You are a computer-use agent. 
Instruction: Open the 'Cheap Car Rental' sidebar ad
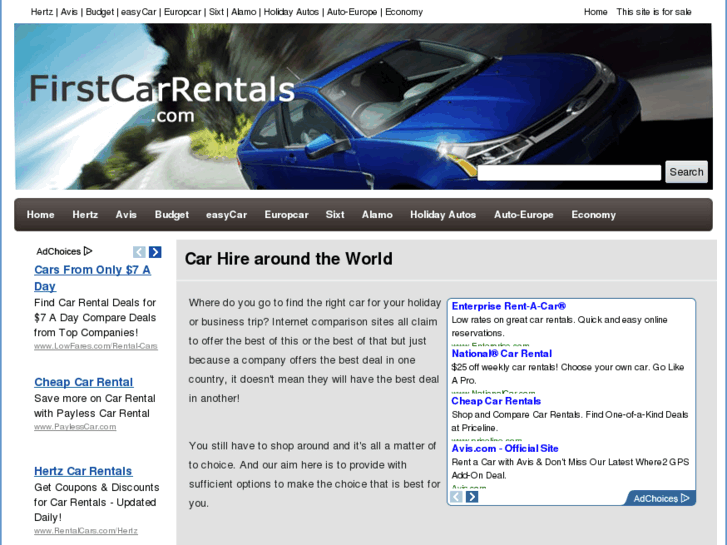pyautogui.click(x=83, y=382)
